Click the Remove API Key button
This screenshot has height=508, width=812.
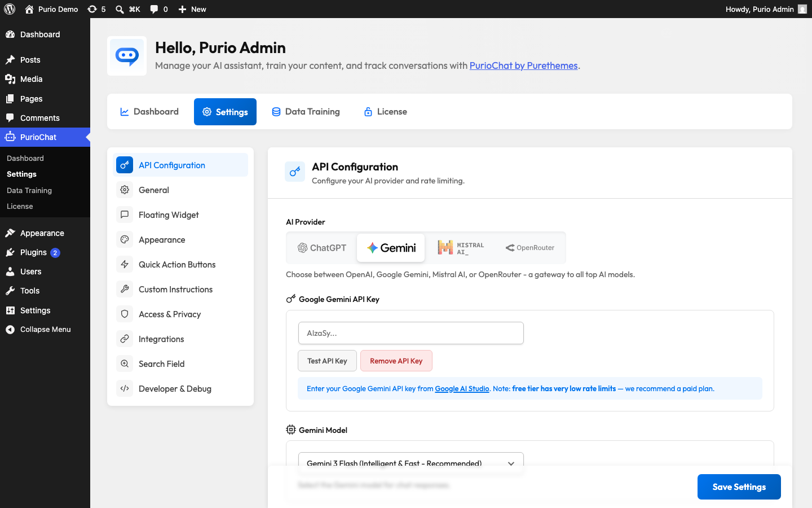point(396,361)
